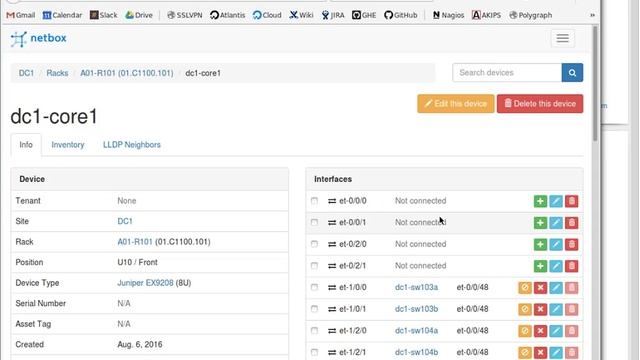
Task: Open the JIRA bookmark
Action: pyautogui.click(x=333, y=15)
